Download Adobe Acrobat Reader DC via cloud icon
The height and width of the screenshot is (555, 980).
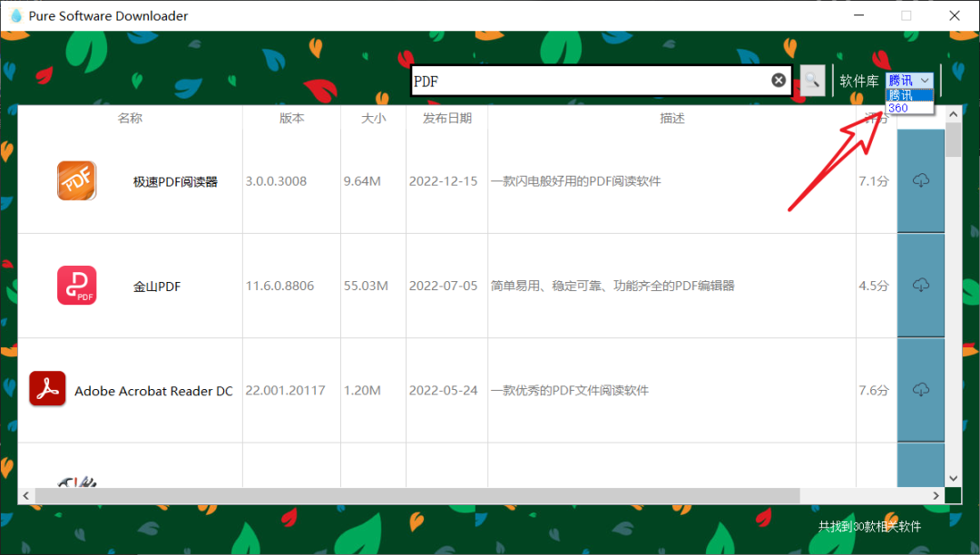click(x=921, y=390)
